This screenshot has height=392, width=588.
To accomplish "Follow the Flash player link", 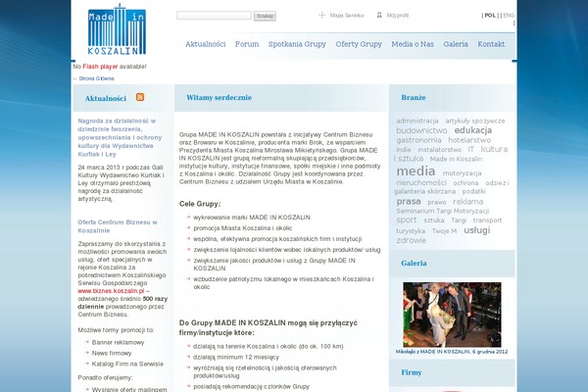I will (x=100, y=67).
